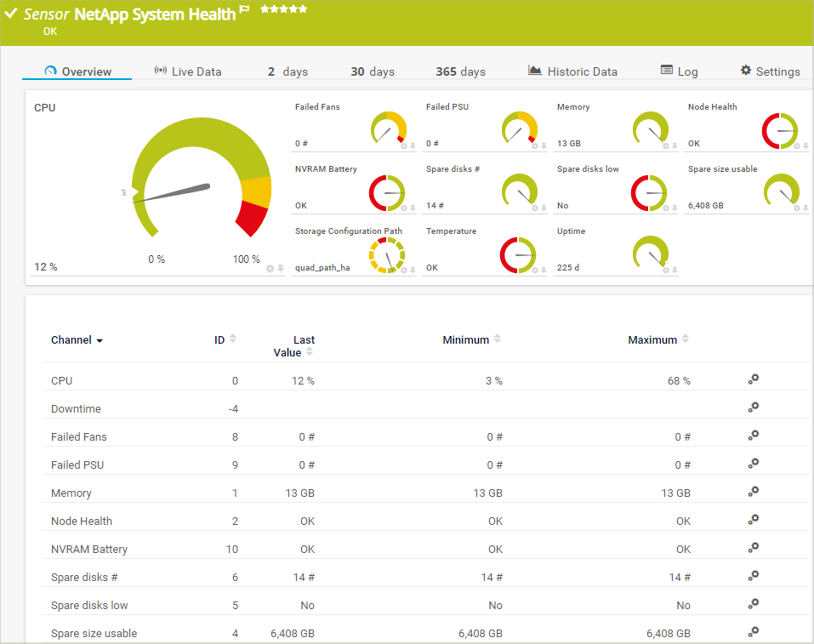
Task: Click the Node Health gauge
Action: [780, 130]
